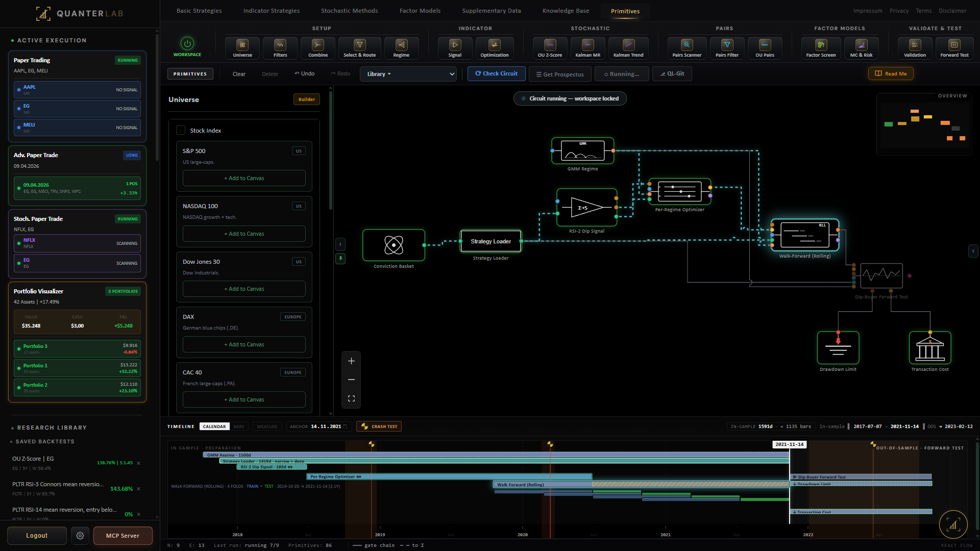
Task: Open settings gear next to Logout
Action: tap(80, 536)
